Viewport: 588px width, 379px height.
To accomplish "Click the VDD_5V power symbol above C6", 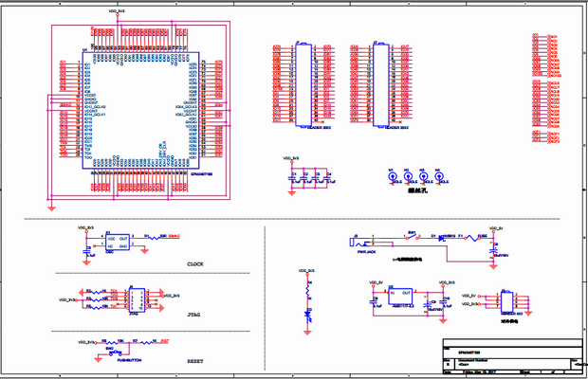I will point(496,228).
